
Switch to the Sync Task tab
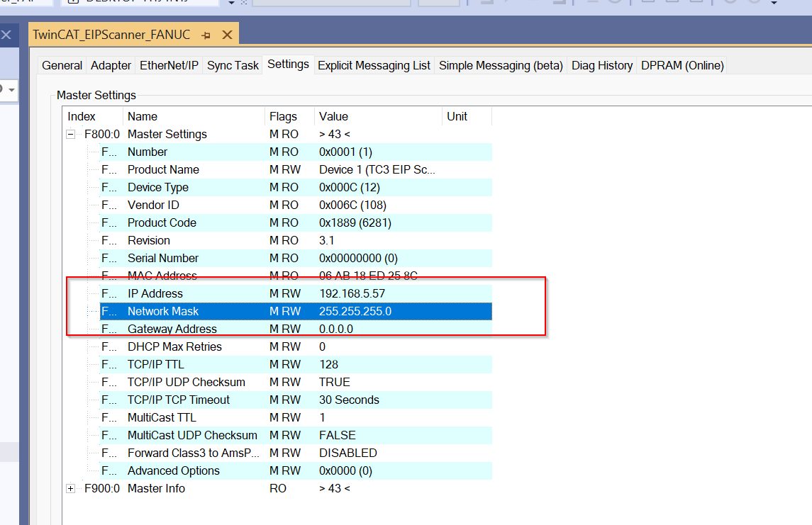[233, 66]
